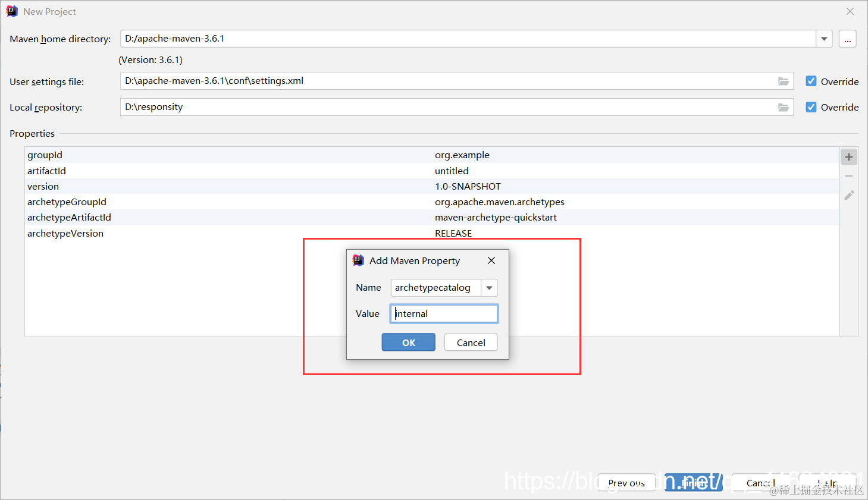Expand the Name dropdown in Add Maven Property
The image size is (868, 500).
coord(489,288)
